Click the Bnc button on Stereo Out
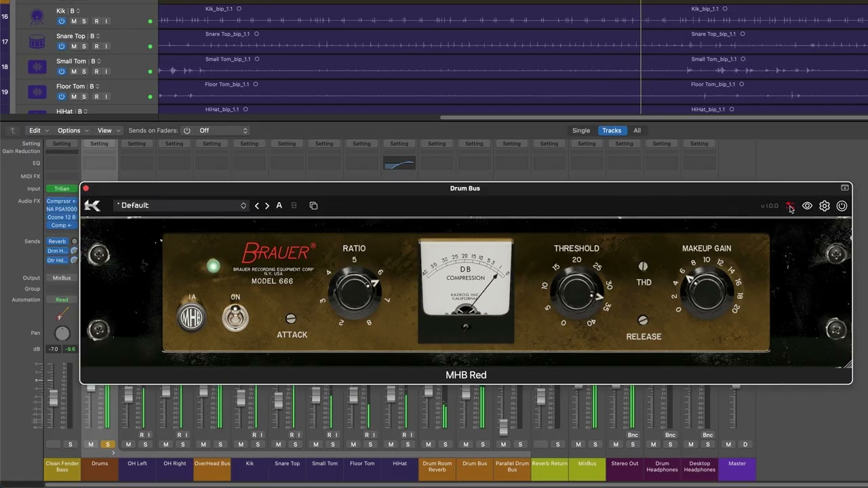 click(633, 435)
